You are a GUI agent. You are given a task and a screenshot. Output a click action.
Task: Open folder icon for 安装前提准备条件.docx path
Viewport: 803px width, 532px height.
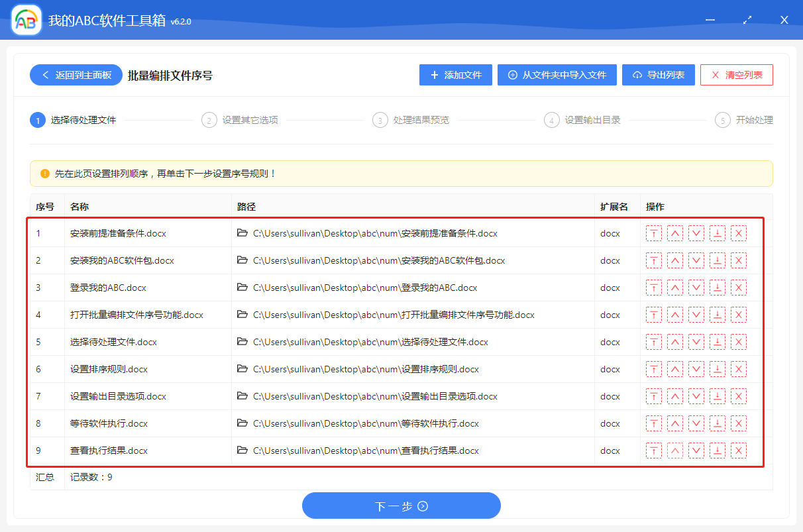click(242, 233)
